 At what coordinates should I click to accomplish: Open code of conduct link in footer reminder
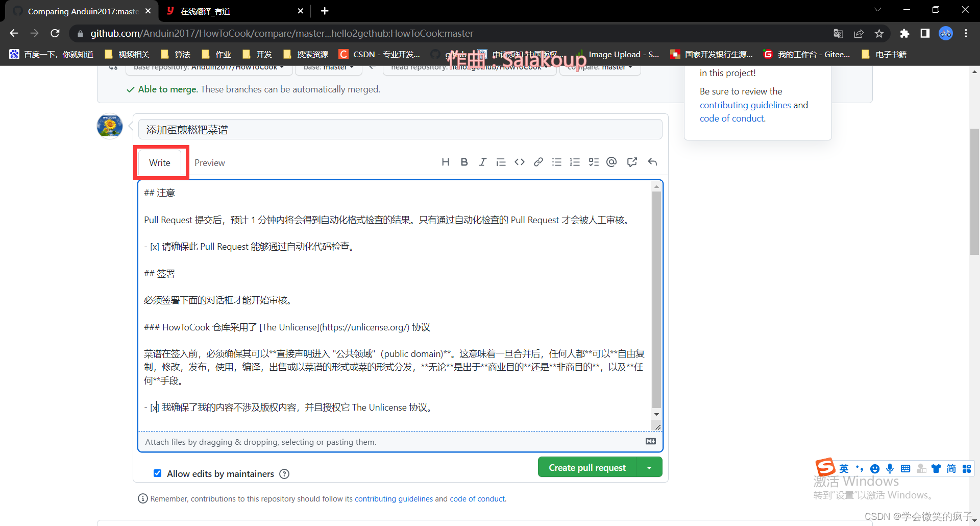(x=477, y=499)
